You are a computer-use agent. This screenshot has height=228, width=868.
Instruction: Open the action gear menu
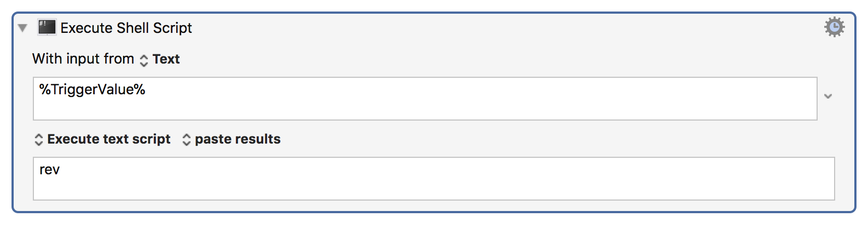[834, 27]
